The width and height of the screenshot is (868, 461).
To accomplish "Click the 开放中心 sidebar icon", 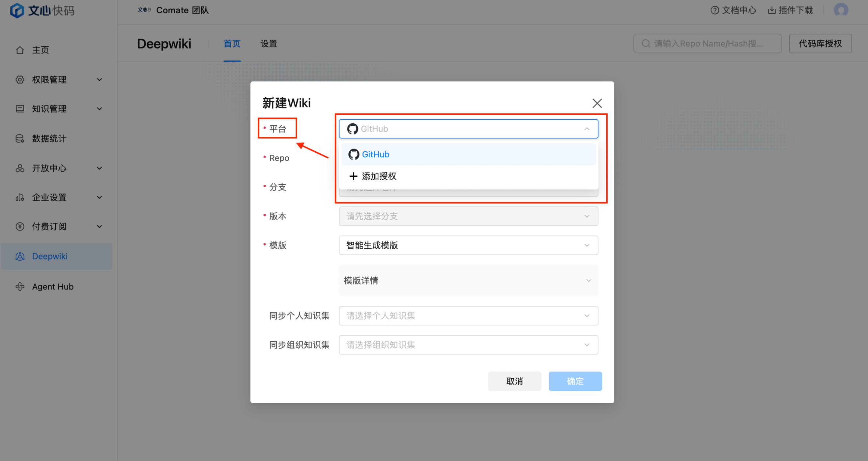I will 20,168.
